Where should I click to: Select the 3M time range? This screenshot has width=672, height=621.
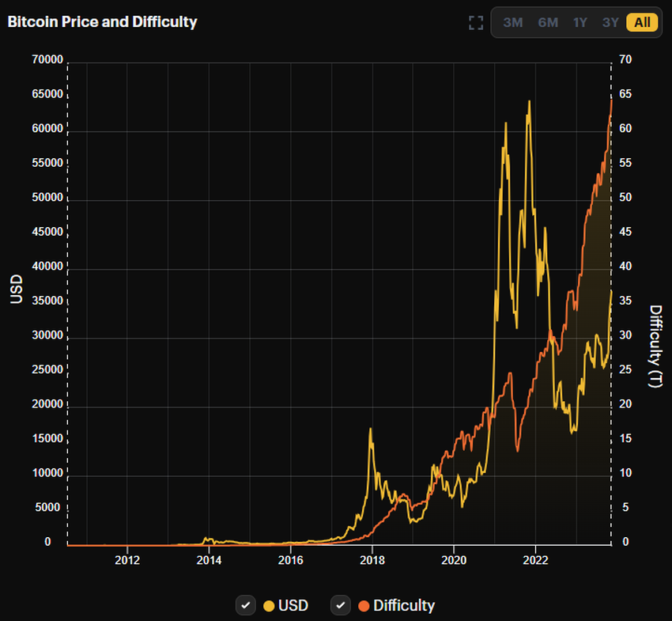point(512,22)
